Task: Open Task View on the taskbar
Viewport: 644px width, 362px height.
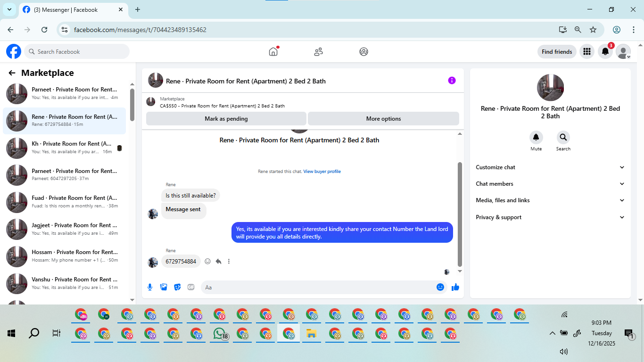Action: coord(56,333)
